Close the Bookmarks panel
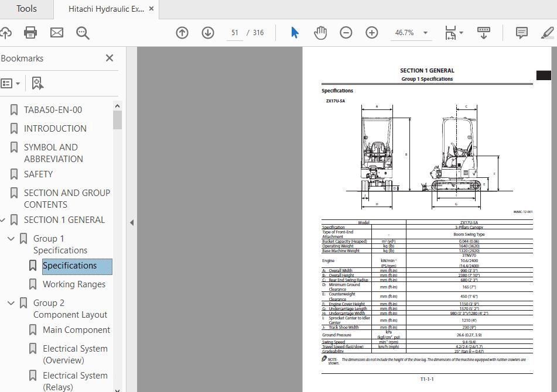This screenshot has height=392, width=557. coord(110,58)
